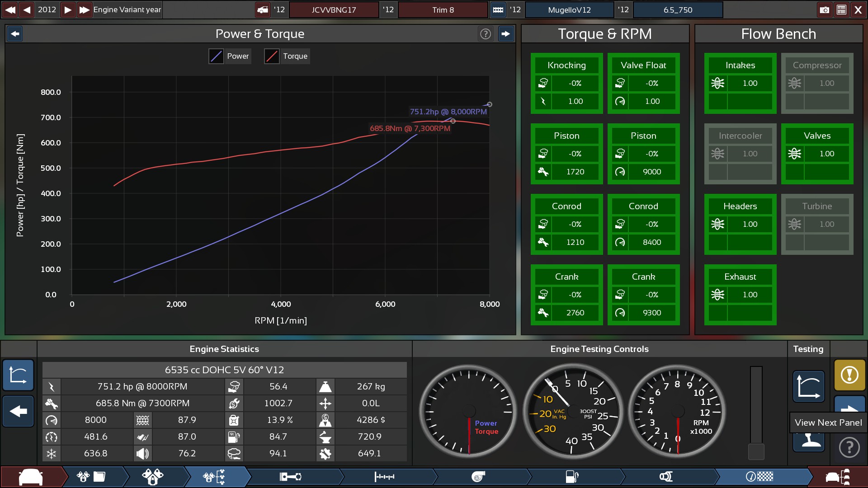The width and height of the screenshot is (868, 488).
Task: Click the cooling snowflake icon beside 636.8
Action: tap(52, 454)
